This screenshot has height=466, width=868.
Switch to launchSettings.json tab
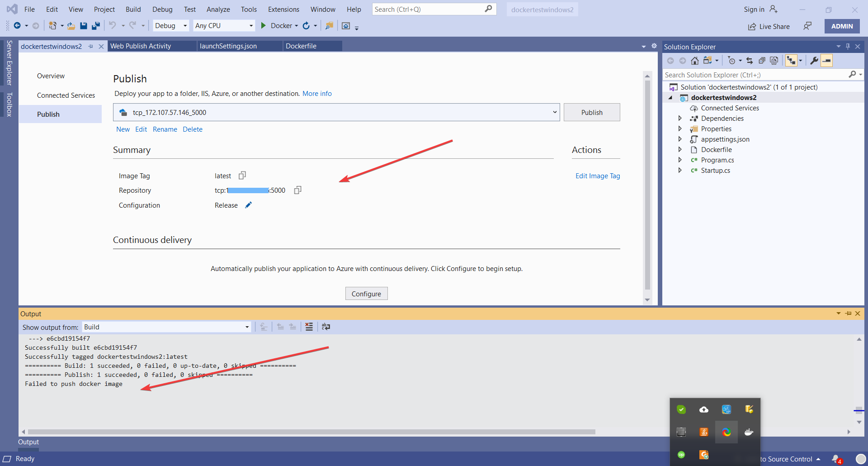[240, 46]
